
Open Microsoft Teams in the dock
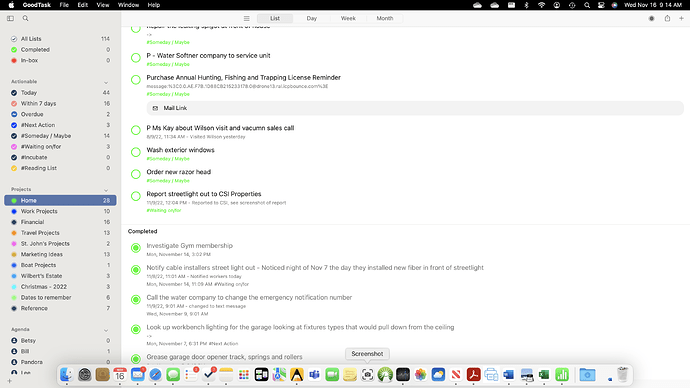point(315,375)
